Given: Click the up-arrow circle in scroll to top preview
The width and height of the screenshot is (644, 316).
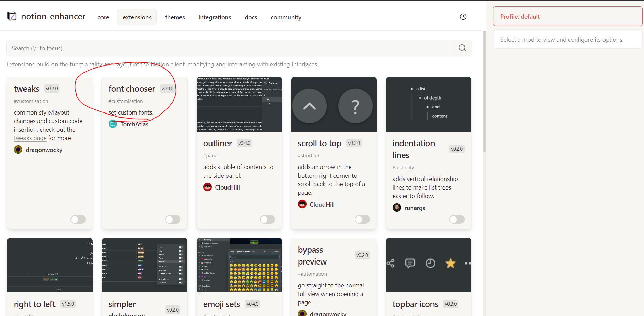Looking at the screenshot, I should [309, 106].
